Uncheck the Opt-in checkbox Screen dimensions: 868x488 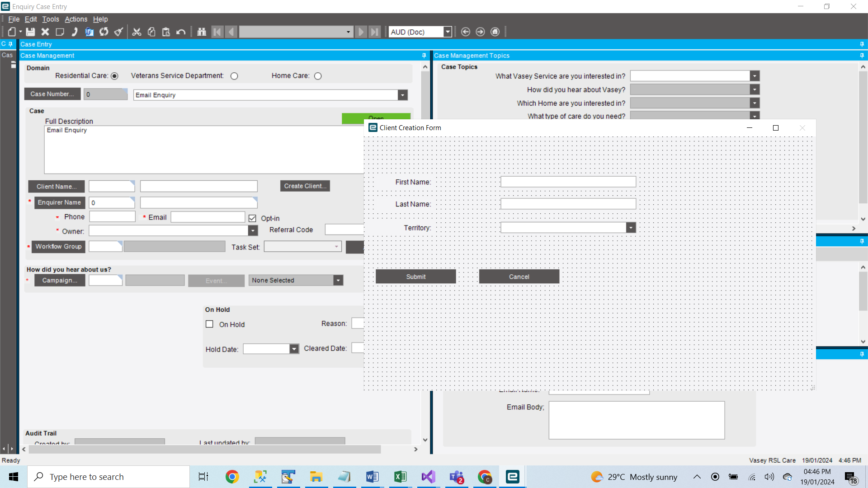pos(252,218)
